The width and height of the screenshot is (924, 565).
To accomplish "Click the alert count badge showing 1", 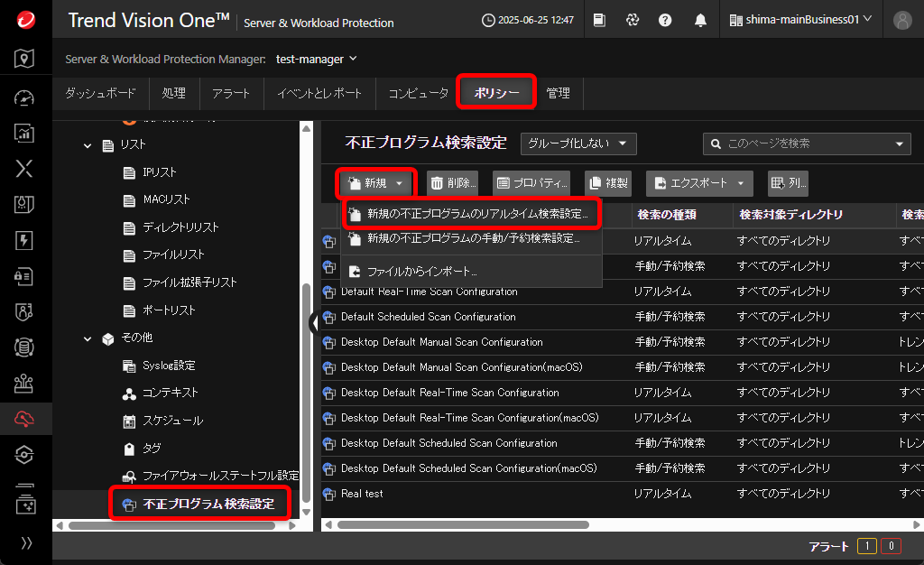I will [x=867, y=546].
